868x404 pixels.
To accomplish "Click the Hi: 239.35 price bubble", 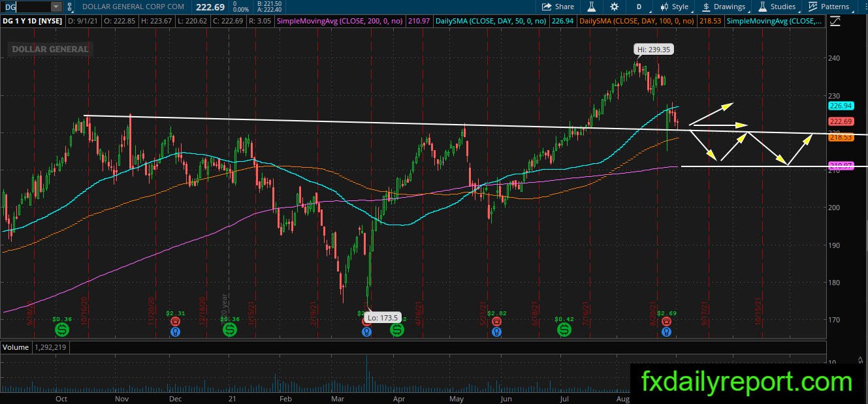I will 653,49.
